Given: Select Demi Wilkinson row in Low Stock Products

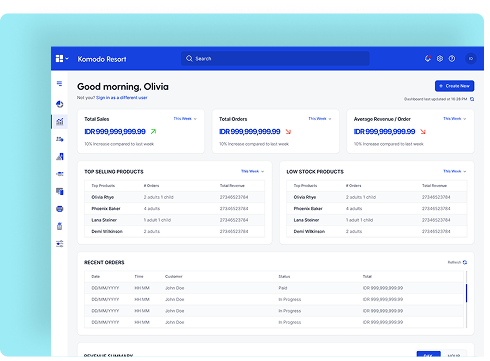Looking at the screenshot, I should pos(377,231).
